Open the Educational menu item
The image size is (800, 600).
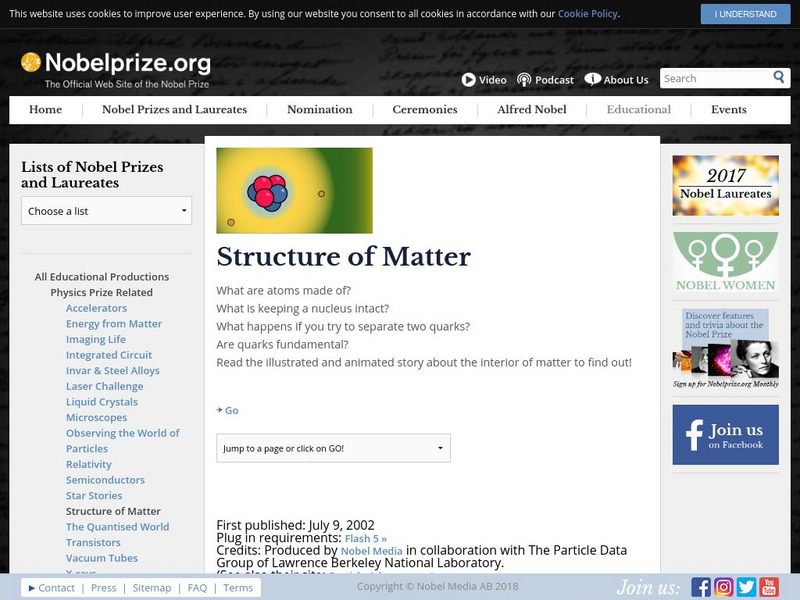pyautogui.click(x=637, y=110)
